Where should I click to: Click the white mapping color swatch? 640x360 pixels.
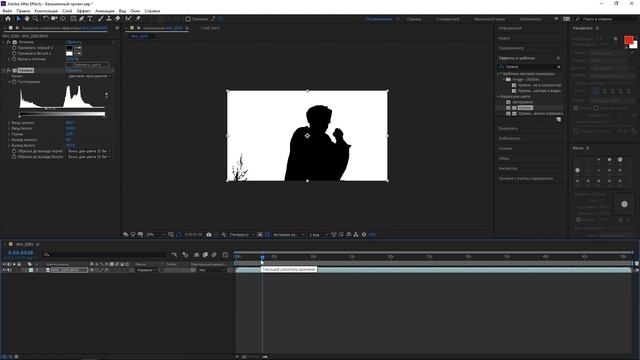pos(69,53)
